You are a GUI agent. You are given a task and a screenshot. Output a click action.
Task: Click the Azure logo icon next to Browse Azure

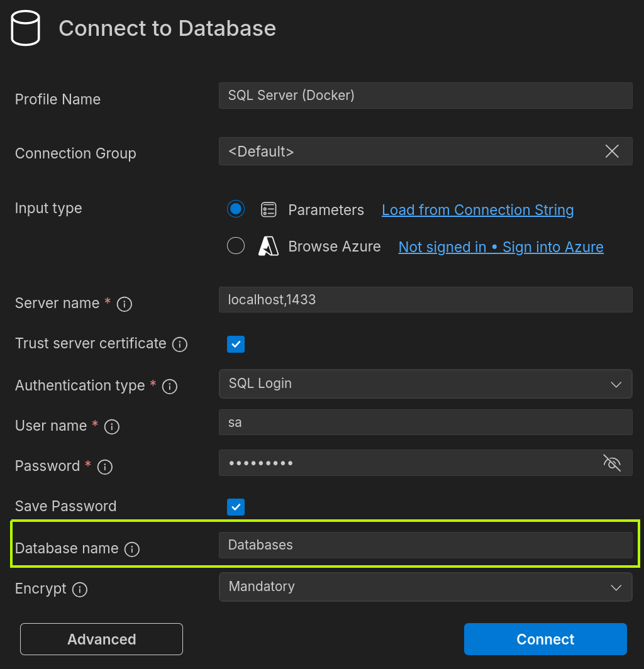(x=269, y=246)
